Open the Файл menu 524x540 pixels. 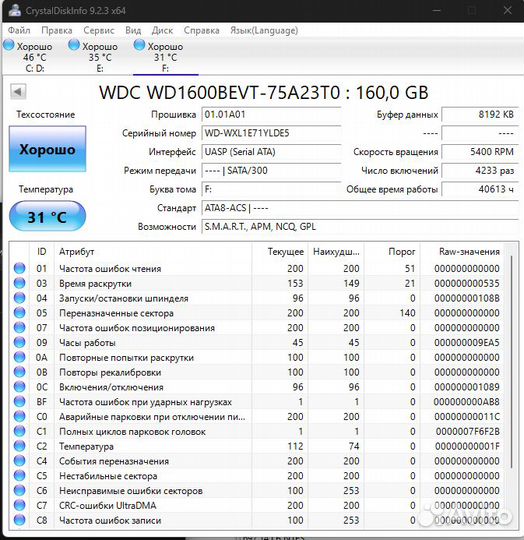click(x=19, y=30)
